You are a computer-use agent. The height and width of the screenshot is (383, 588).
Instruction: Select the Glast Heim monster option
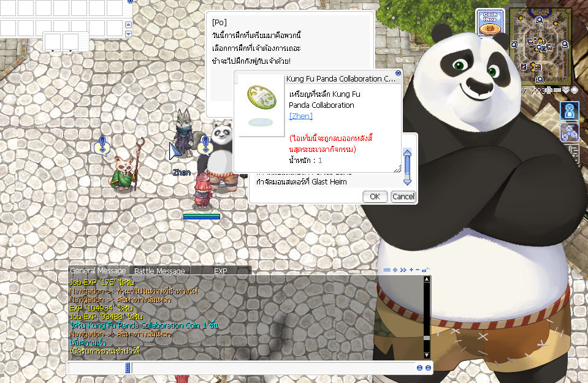click(302, 182)
